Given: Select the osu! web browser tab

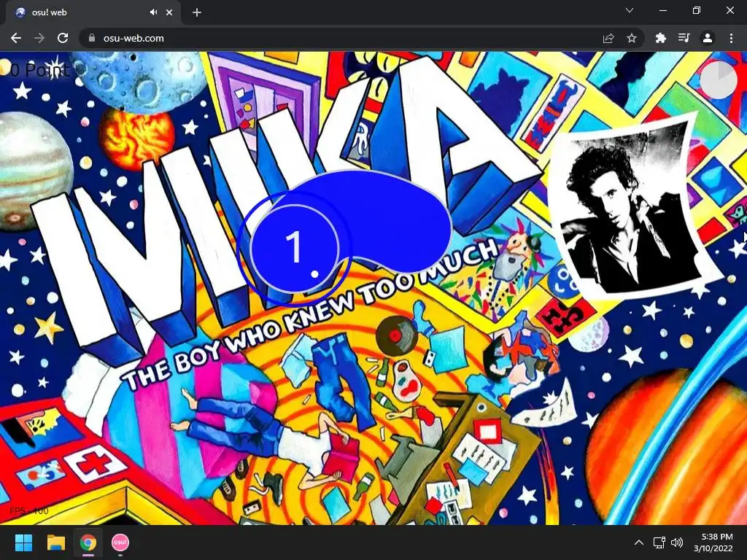Looking at the screenshot, I should [93, 12].
